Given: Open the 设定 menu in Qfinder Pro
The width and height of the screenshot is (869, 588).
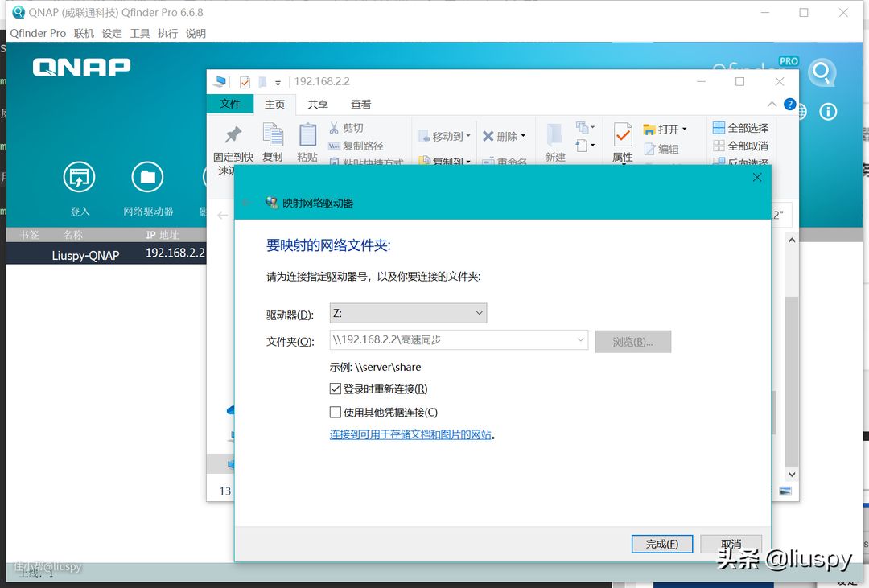Looking at the screenshot, I should pos(112,34).
